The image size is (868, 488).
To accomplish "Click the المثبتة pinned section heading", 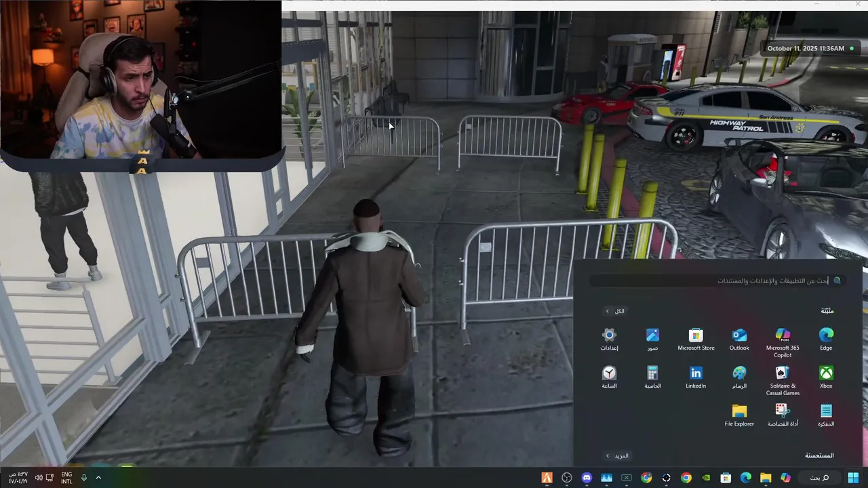I will pos(827,311).
